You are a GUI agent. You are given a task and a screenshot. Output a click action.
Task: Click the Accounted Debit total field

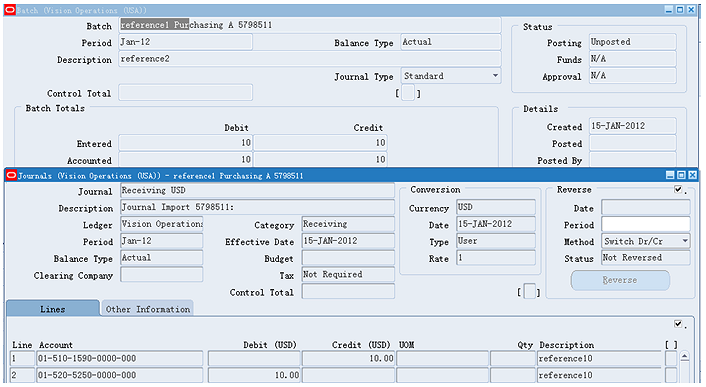point(186,160)
